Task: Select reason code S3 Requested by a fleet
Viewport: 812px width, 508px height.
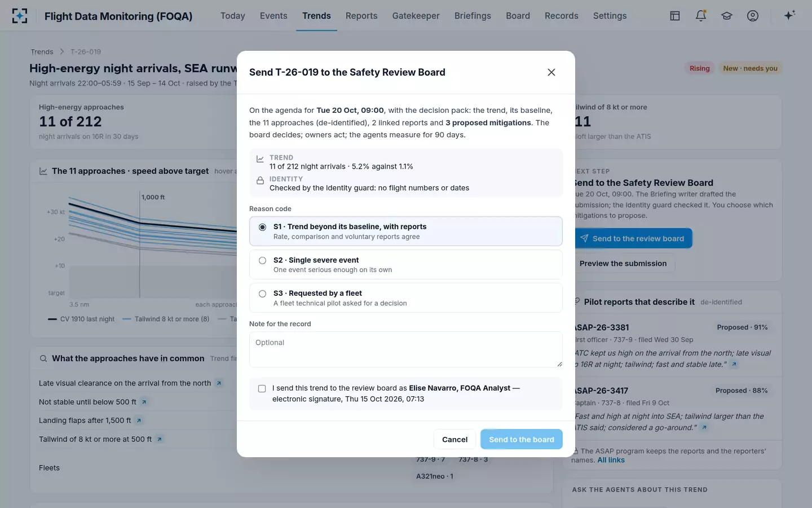Action: tap(406, 297)
